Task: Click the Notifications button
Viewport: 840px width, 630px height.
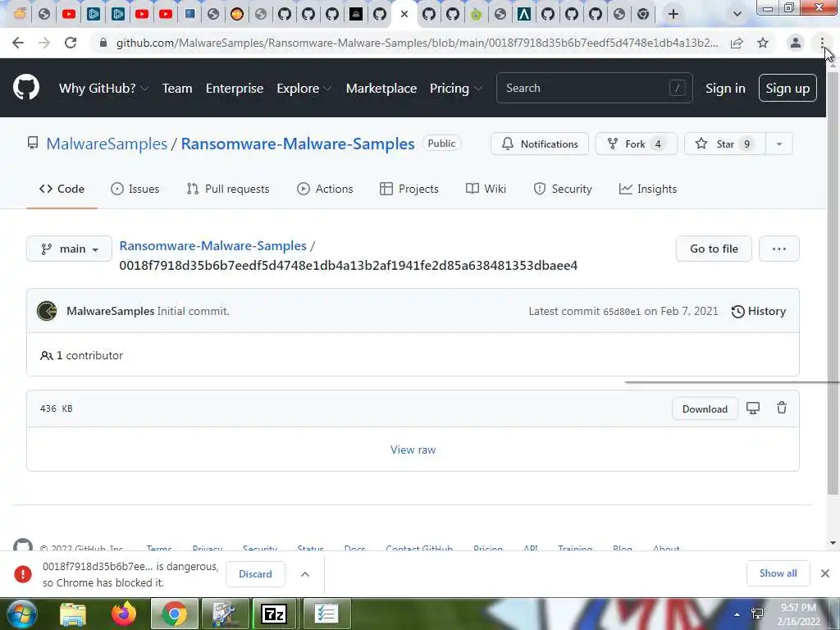Action: point(540,144)
